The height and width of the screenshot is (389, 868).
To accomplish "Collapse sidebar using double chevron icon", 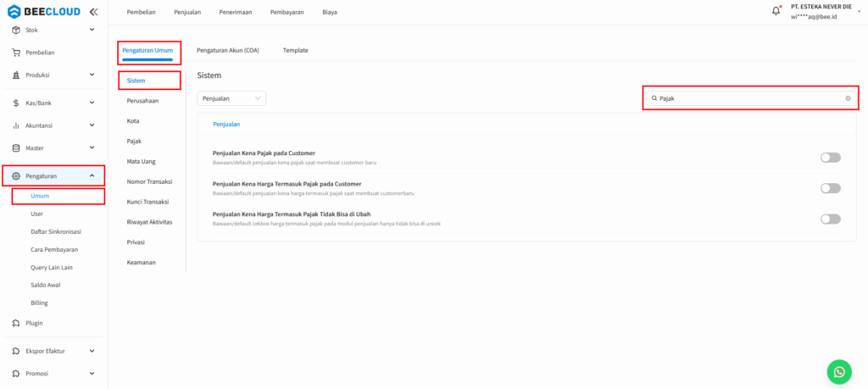I will 92,12.
